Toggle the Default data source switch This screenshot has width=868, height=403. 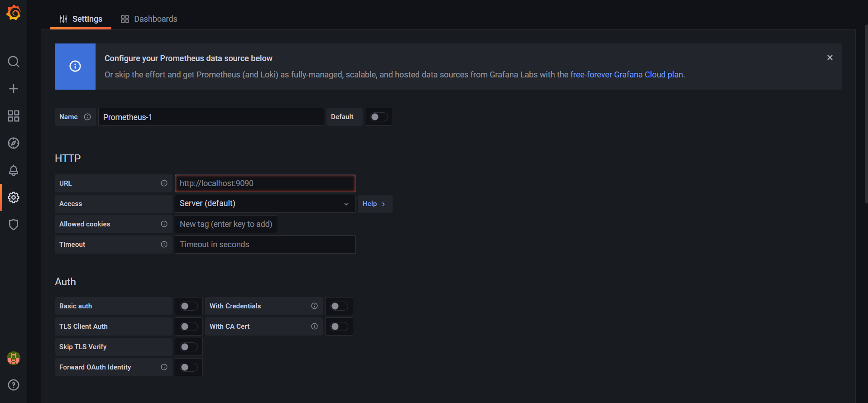(379, 117)
